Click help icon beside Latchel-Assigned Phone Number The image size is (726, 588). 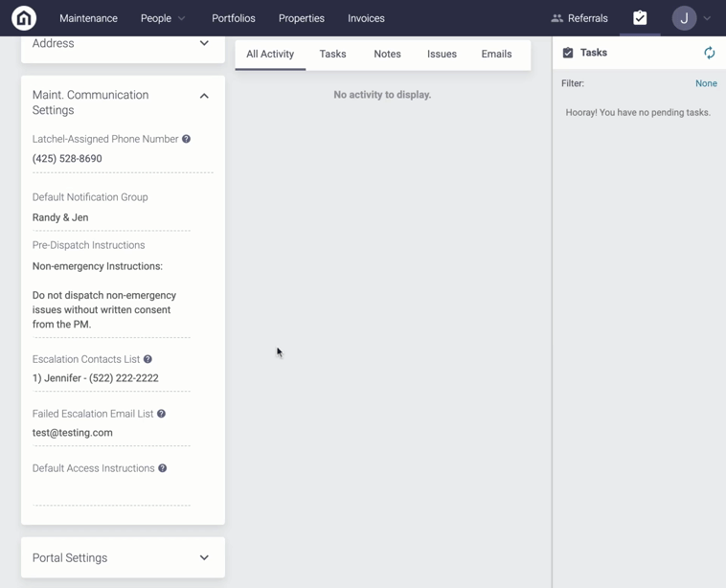[x=187, y=140]
